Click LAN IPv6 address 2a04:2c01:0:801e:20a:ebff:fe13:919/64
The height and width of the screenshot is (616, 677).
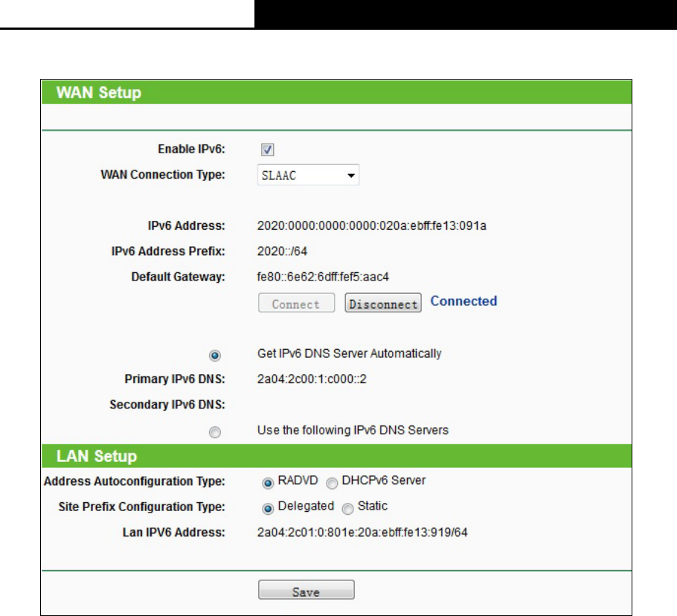coord(362,532)
